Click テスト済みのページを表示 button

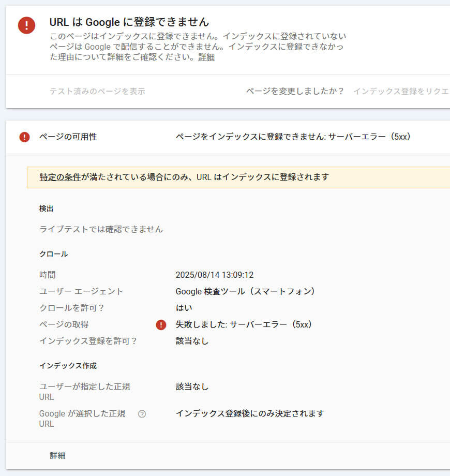click(97, 92)
